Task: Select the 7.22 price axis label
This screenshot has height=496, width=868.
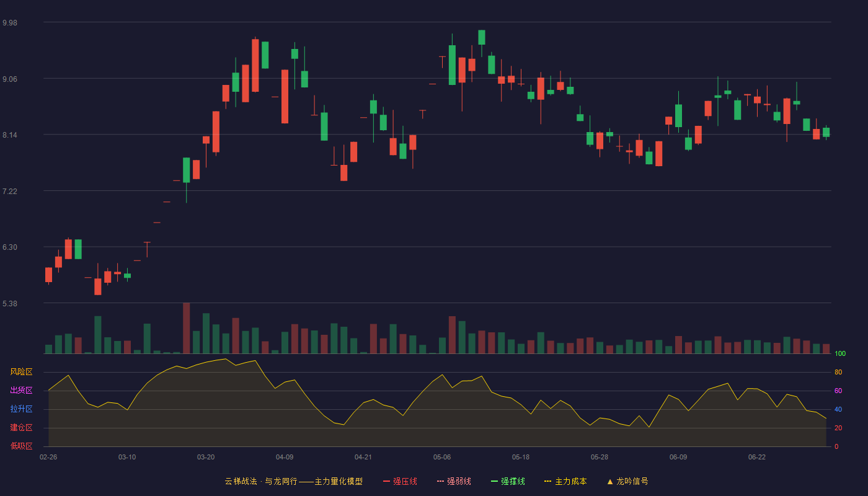Action: click(x=10, y=192)
